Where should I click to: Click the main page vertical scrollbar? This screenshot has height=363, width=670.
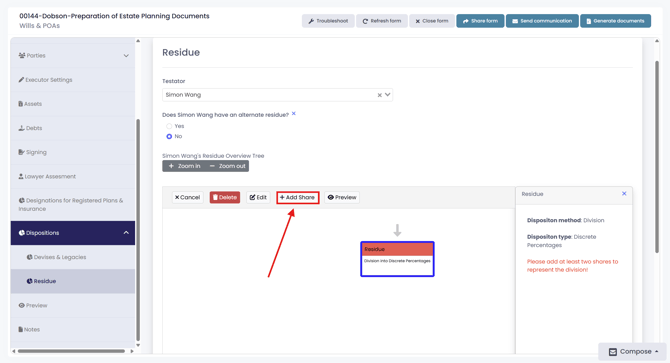coord(657,157)
